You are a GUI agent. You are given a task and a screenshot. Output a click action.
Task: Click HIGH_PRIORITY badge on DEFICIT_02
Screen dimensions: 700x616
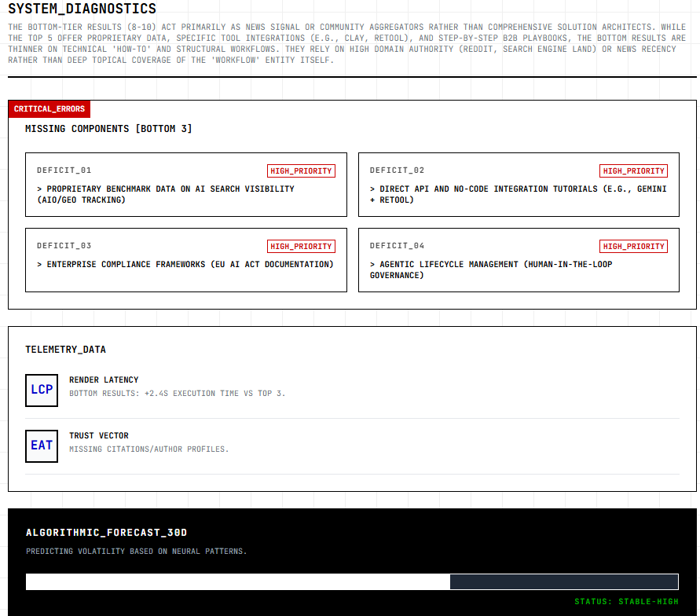[633, 171]
